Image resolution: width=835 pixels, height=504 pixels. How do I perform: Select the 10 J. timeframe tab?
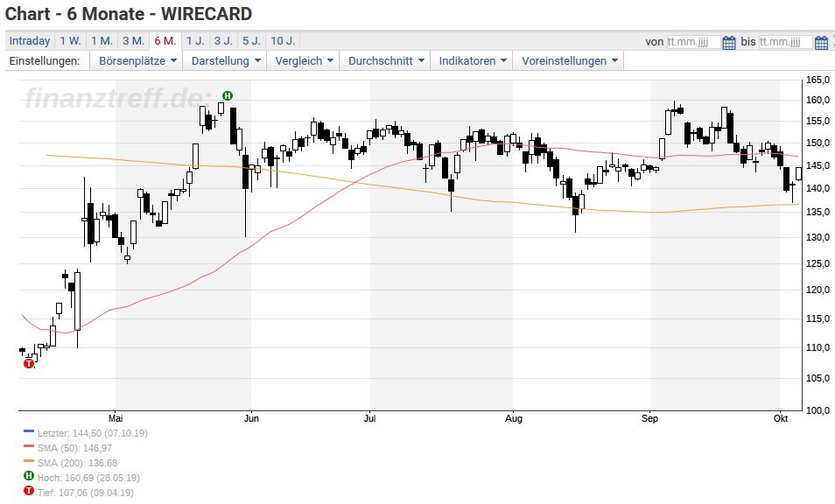point(283,41)
